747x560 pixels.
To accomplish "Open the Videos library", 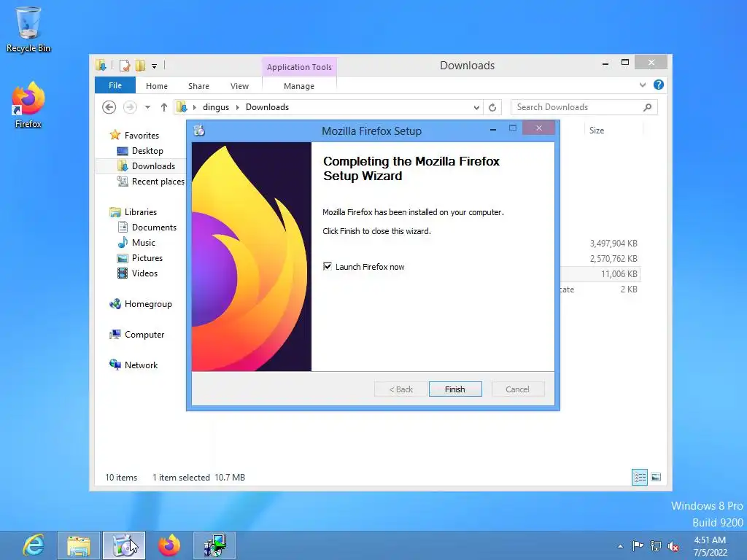I will [144, 273].
